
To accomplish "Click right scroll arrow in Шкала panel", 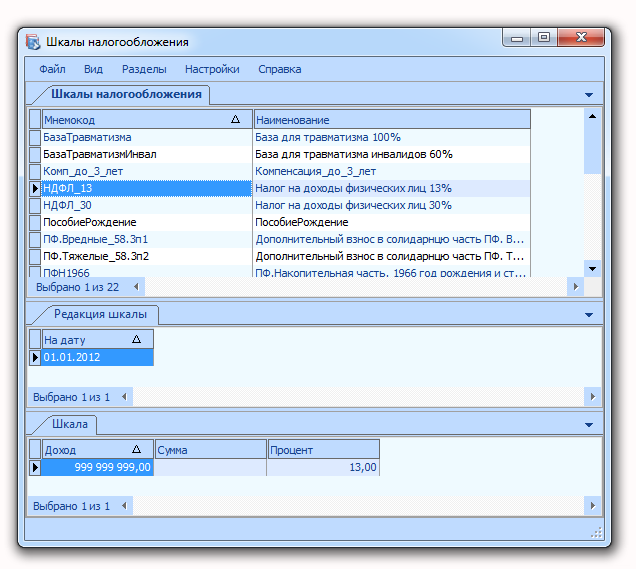I will (x=593, y=506).
